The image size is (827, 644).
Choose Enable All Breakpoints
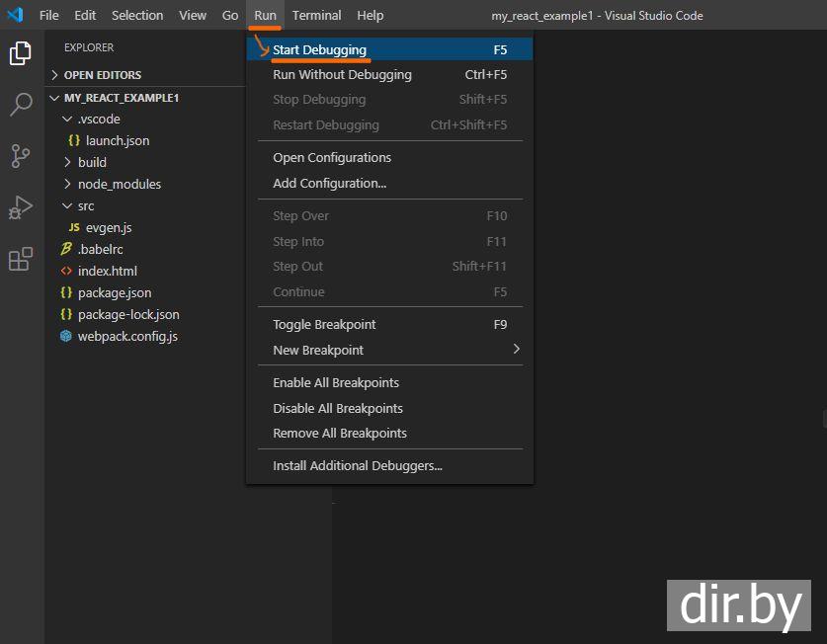(x=336, y=382)
